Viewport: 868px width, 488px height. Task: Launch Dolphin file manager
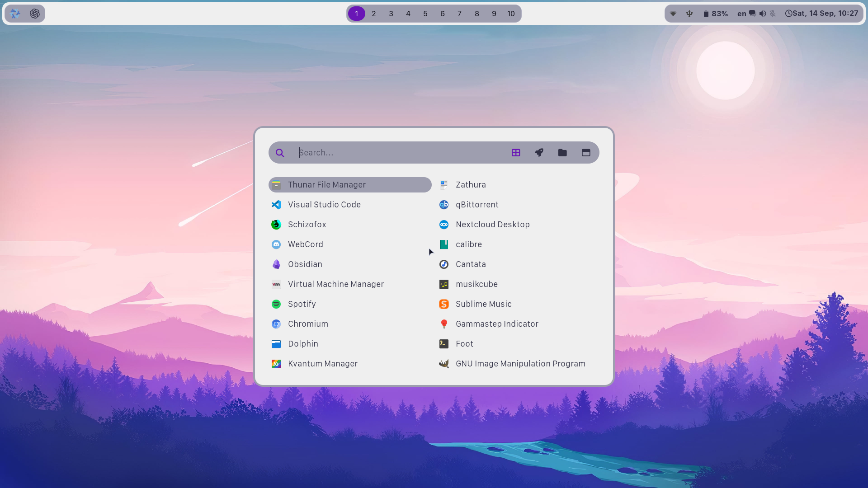pyautogui.click(x=350, y=344)
